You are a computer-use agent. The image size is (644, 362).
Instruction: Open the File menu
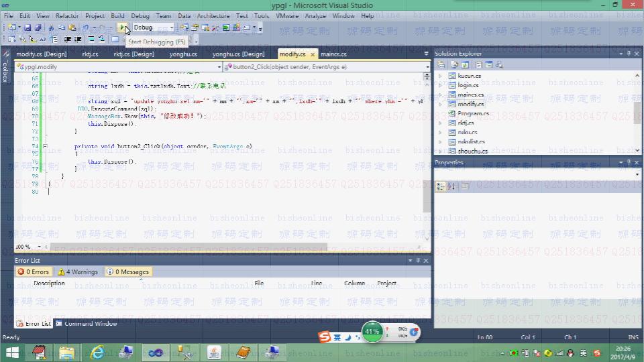point(8,16)
